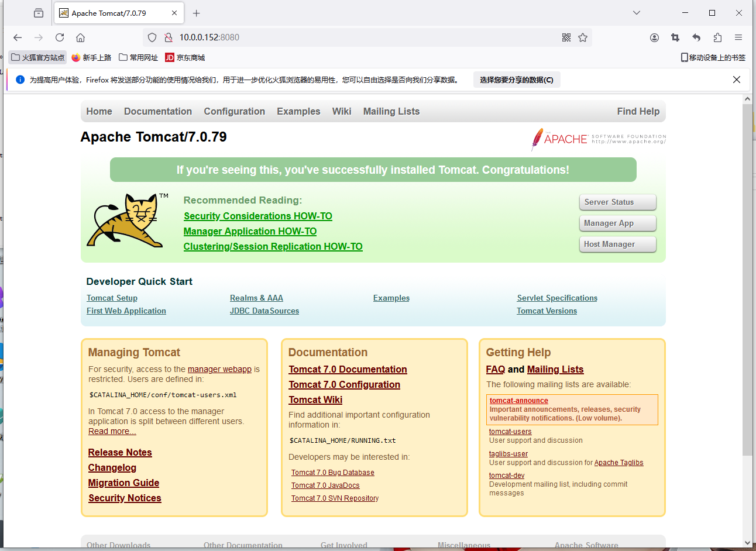Select Examples in the top navigation bar
The height and width of the screenshot is (551, 756).
coord(298,111)
